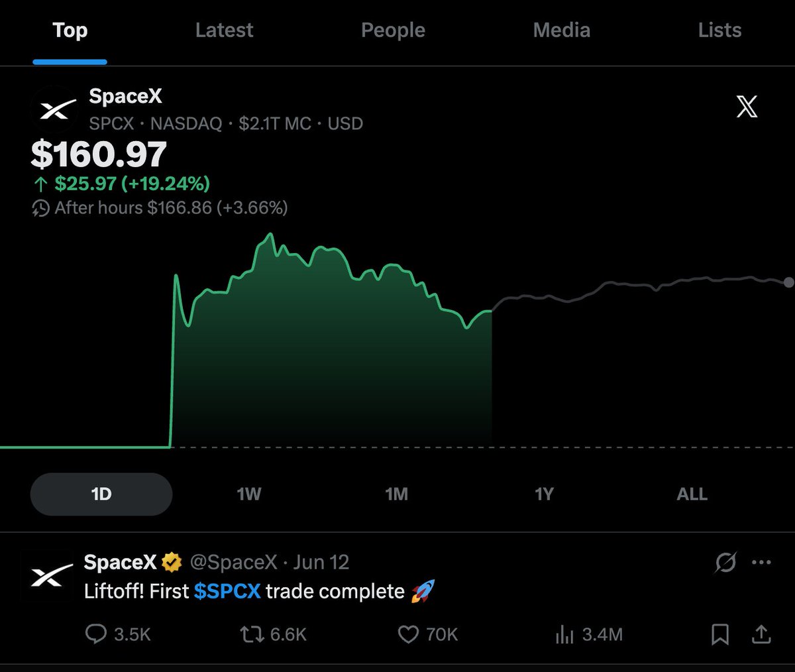Open the People tab
The image size is (795, 672).
[x=393, y=30]
